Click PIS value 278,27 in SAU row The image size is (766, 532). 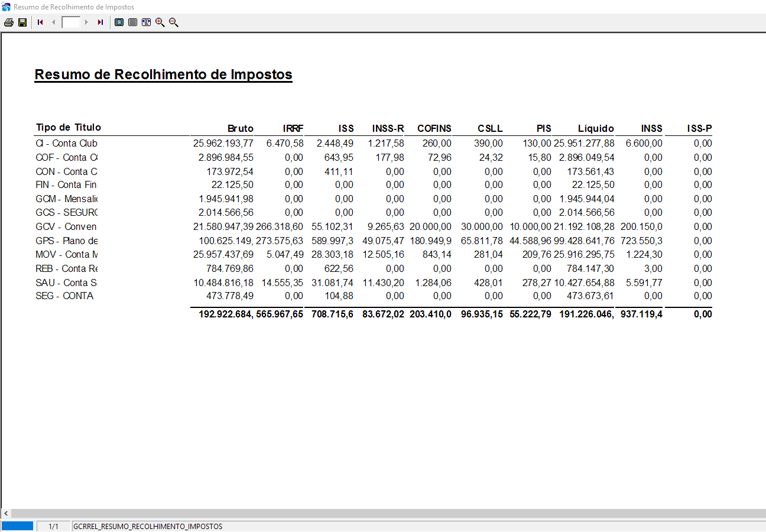537,283
